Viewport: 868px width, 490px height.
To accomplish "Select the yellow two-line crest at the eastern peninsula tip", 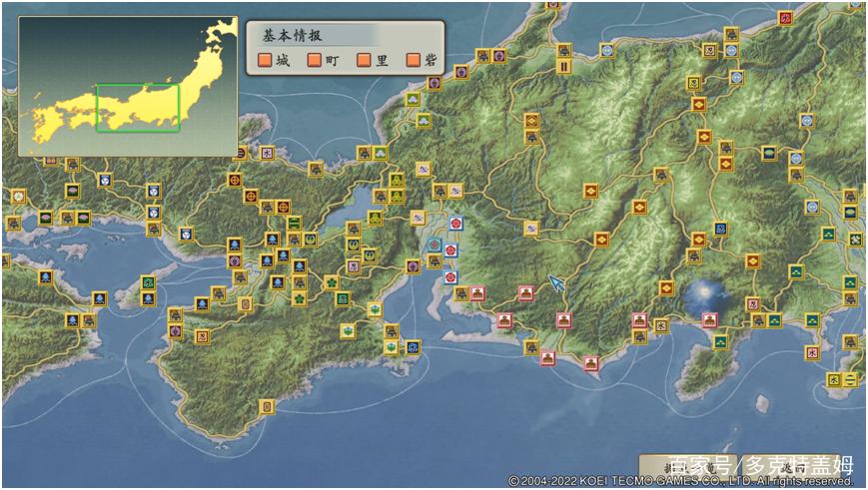I will click(x=849, y=379).
